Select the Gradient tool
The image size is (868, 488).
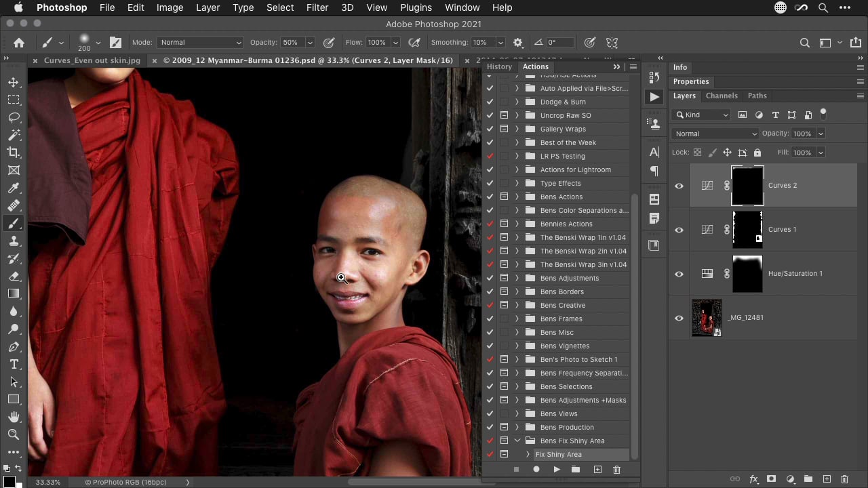click(14, 293)
